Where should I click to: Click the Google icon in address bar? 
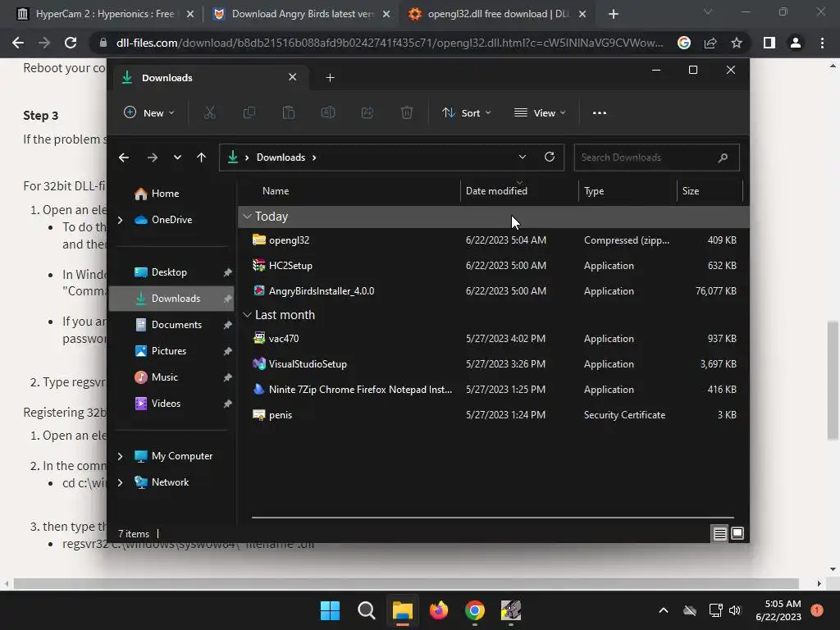[684, 43]
